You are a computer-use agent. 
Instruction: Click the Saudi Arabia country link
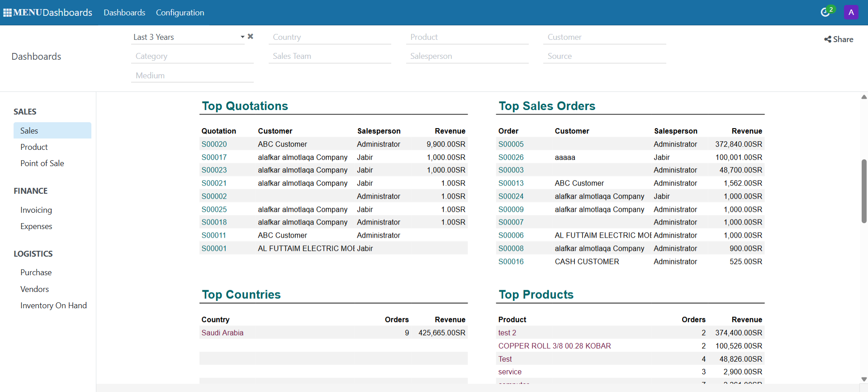pos(222,333)
